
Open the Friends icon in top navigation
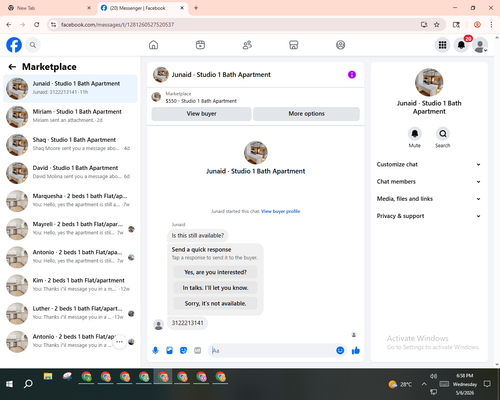tap(247, 45)
